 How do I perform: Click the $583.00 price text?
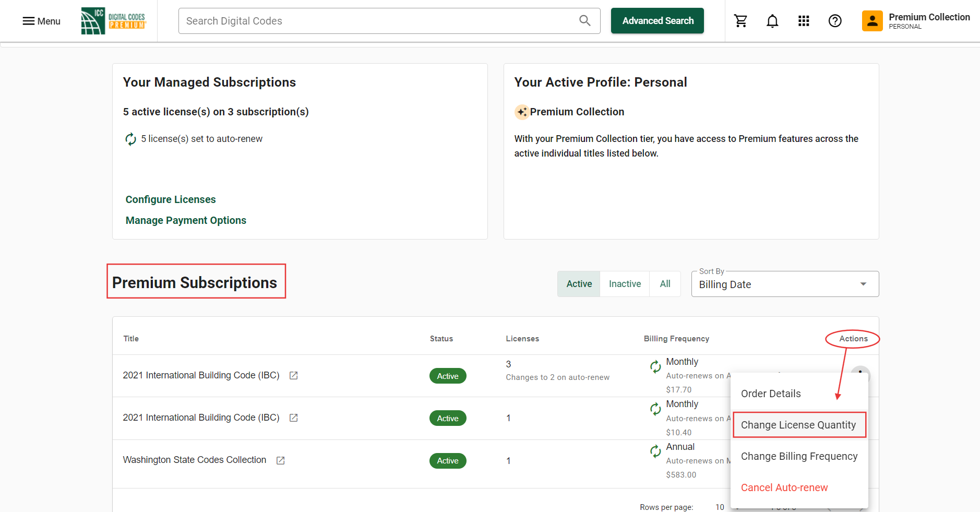coord(681,474)
